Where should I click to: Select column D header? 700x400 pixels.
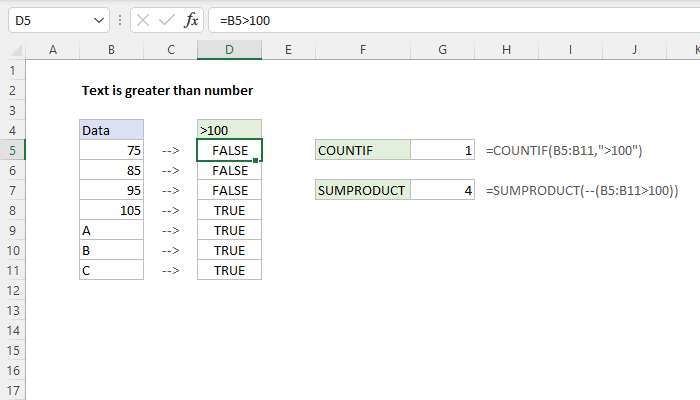click(230, 50)
